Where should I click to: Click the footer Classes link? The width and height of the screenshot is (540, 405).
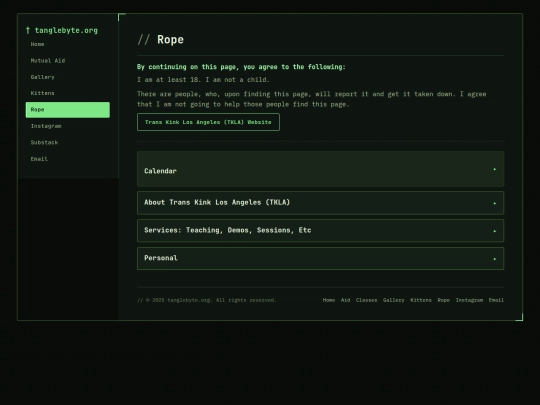[366, 300]
